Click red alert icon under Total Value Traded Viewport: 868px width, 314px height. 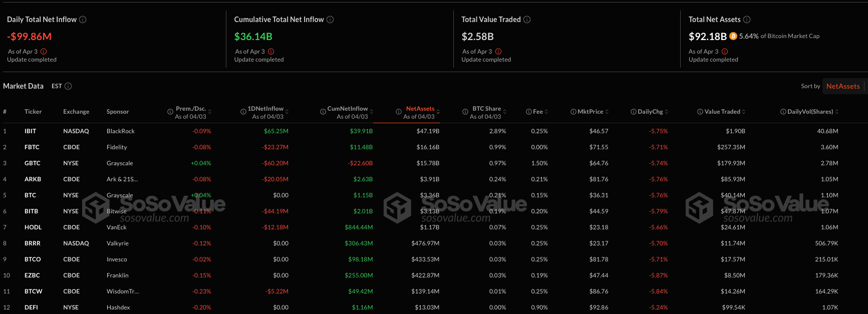point(498,52)
